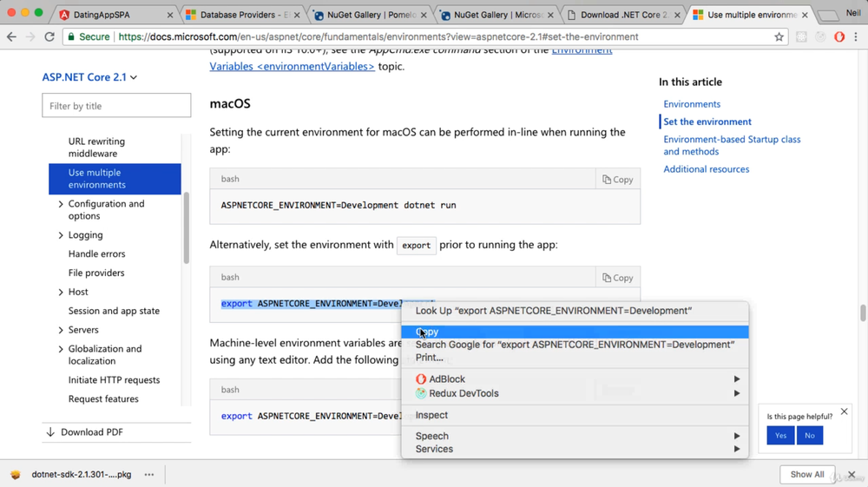The height and width of the screenshot is (487, 868).
Task: Answer Yes to page helpful prompt
Action: [780, 435]
